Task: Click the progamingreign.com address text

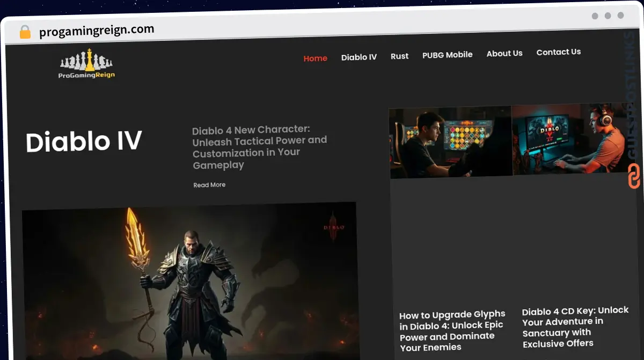Action: tap(97, 31)
